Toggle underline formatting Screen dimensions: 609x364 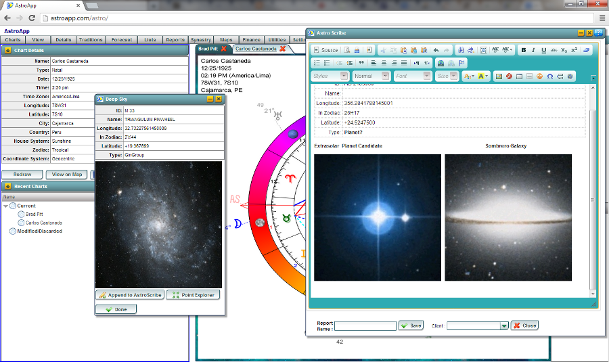pyautogui.click(x=543, y=50)
